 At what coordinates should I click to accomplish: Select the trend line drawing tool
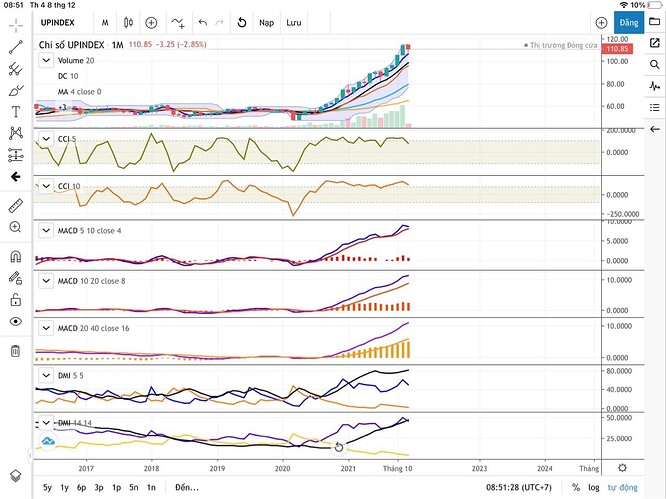point(16,47)
